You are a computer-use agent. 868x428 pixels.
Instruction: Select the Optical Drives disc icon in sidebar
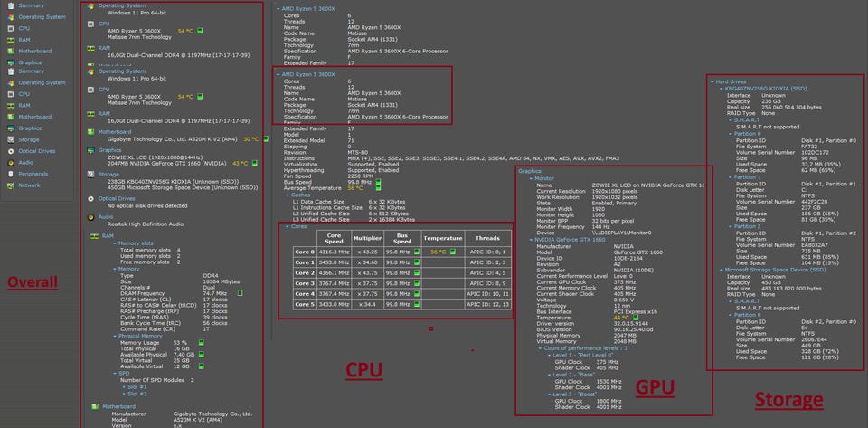[11, 151]
